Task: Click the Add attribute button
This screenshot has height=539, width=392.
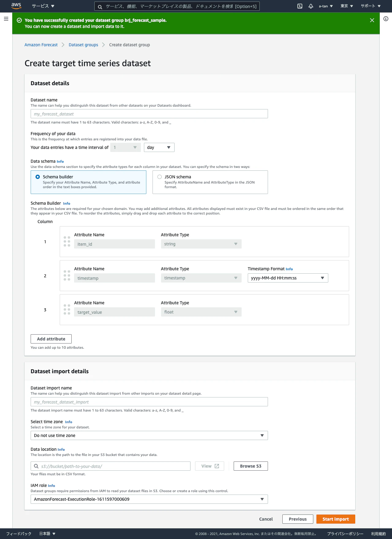Action: click(51, 339)
